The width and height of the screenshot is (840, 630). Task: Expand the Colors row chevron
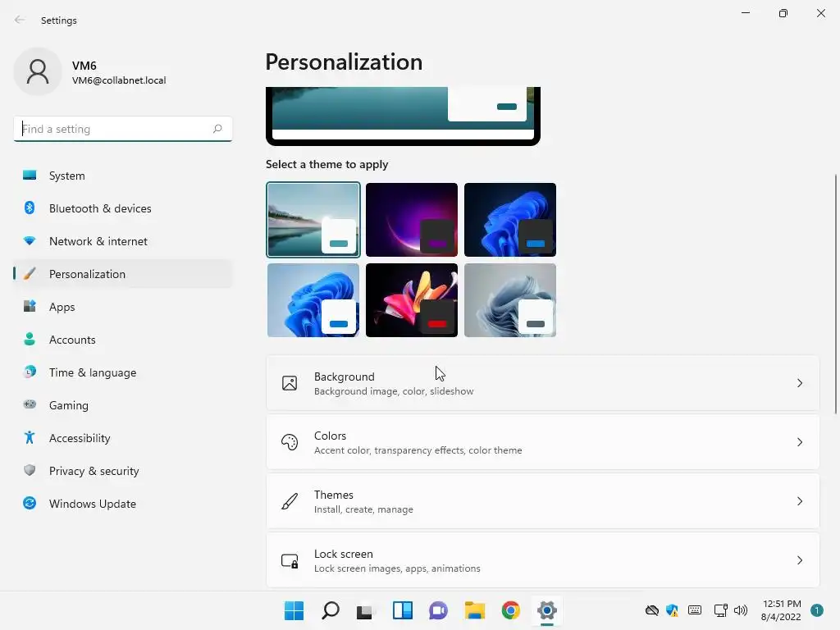tap(799, 442)
